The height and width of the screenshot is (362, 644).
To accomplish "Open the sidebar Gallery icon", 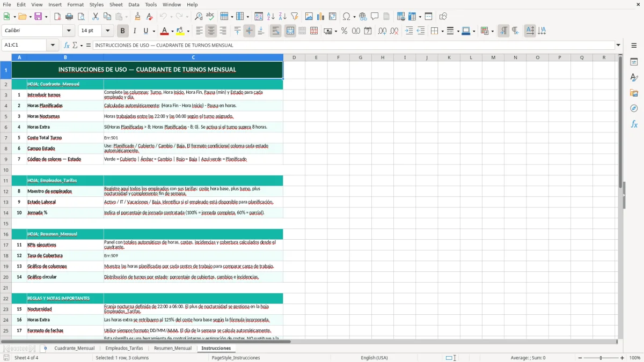I will [634, 93].
